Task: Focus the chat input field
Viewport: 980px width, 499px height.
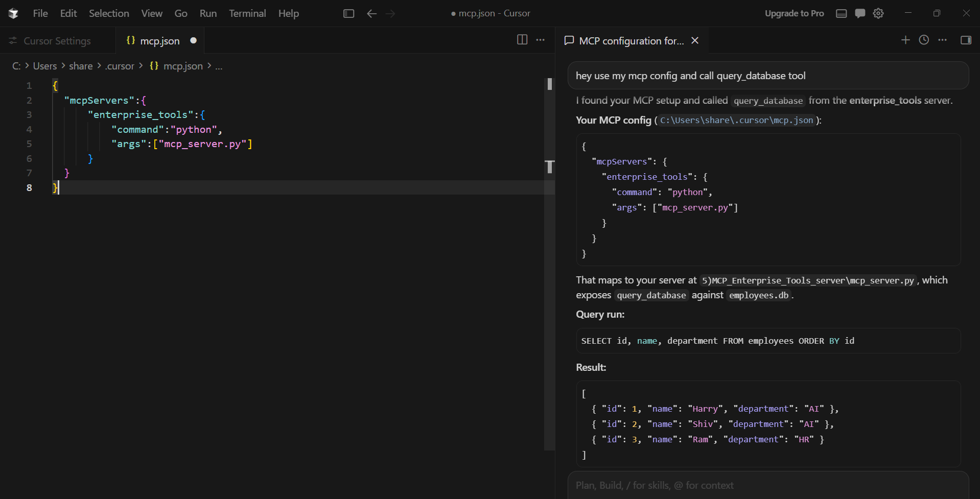Action: point(768,485)
